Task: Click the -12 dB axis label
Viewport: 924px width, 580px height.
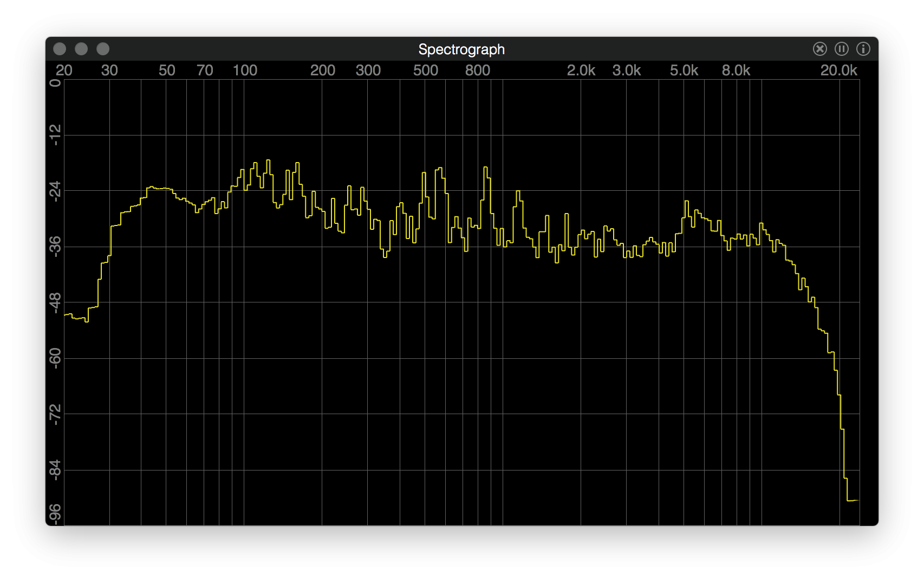Action: (x=55, y=134)
